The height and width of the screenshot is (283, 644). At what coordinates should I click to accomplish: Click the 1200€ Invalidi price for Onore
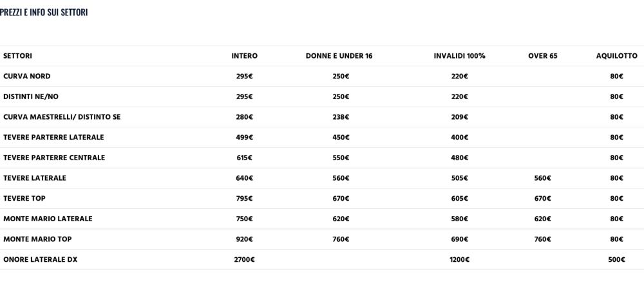tap(460, 260)
